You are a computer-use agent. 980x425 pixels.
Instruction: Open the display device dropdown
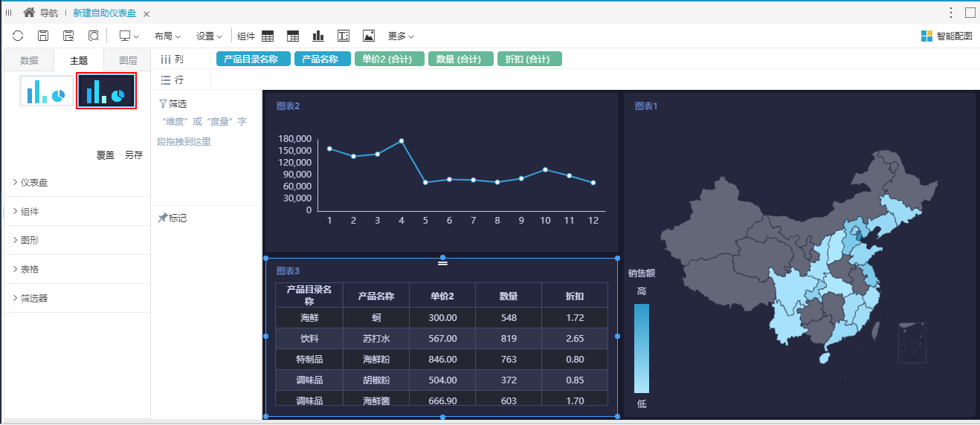pyautogui.click(x=129, y=36)
